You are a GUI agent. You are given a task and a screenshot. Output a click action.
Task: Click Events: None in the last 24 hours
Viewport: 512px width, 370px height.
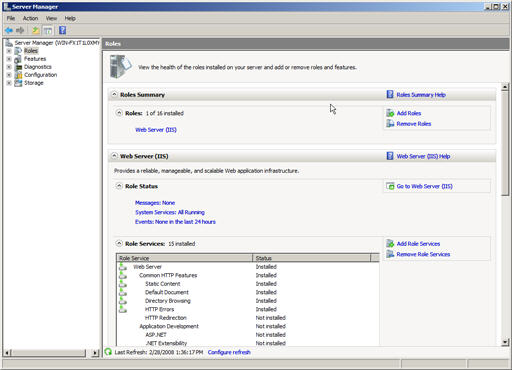(x=175, y=222)
